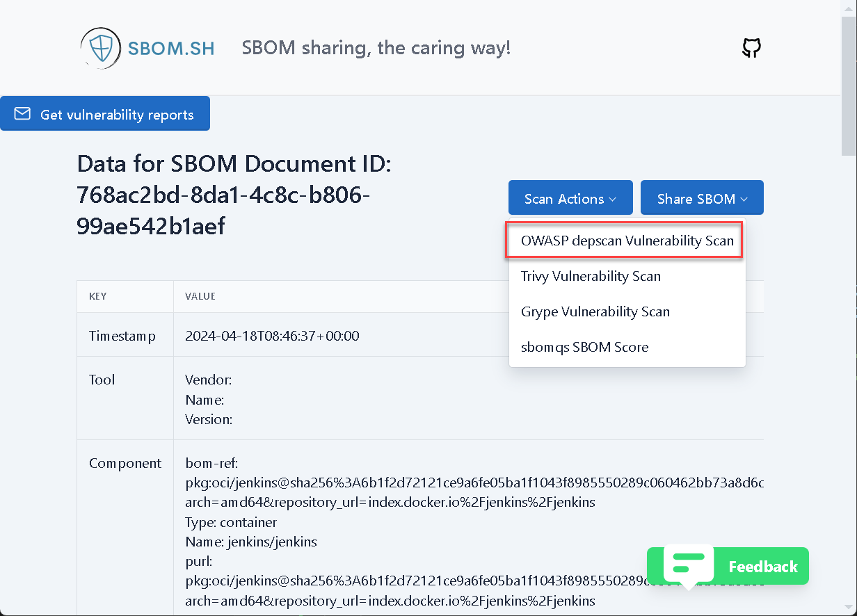
Task: Click the Component row label
Action: point(125,463)
